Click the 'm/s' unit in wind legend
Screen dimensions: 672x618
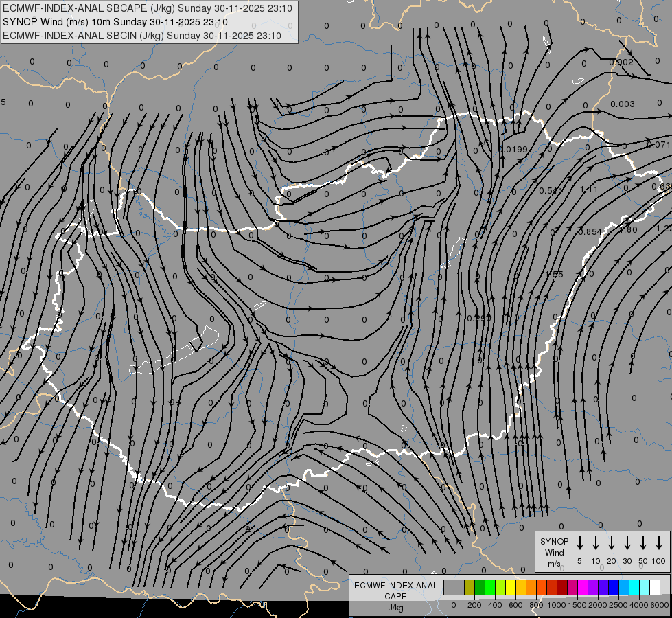click(x=554, y=564)
